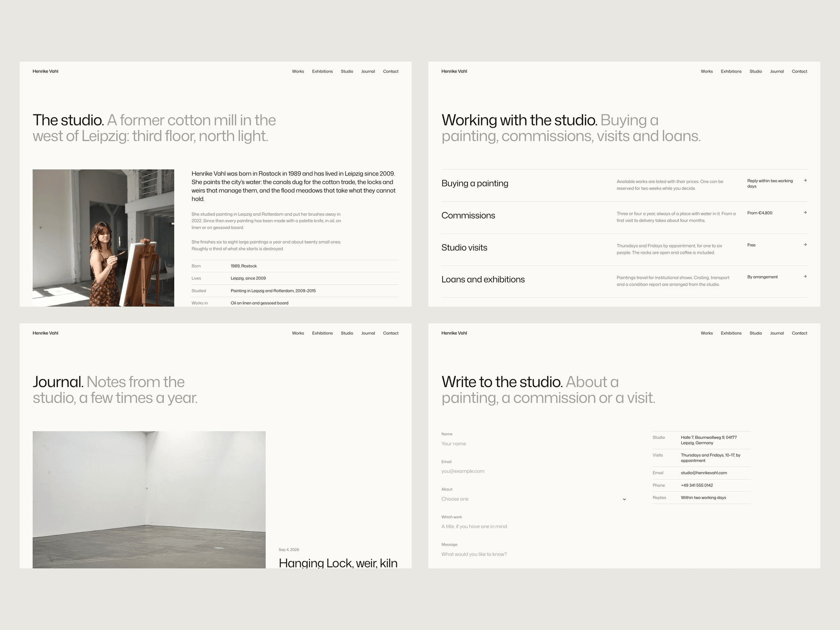Open the 'Commissions' heading

click(x=468, y=215)
